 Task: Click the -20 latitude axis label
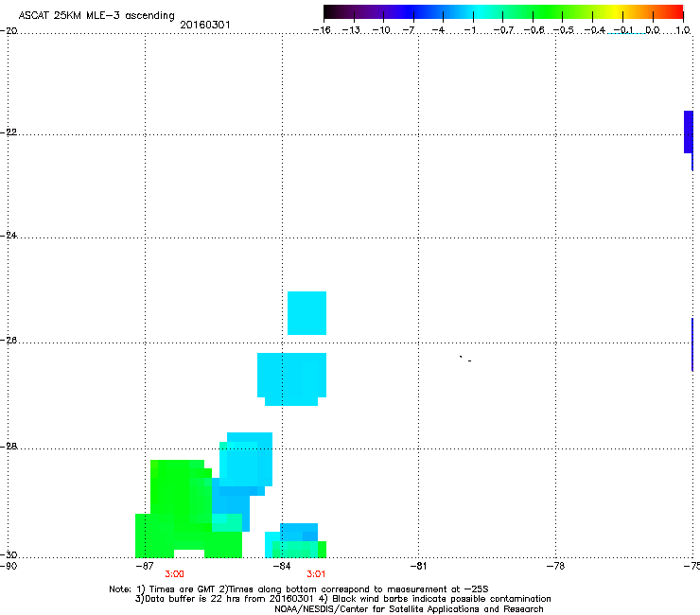tap(9, 31)
